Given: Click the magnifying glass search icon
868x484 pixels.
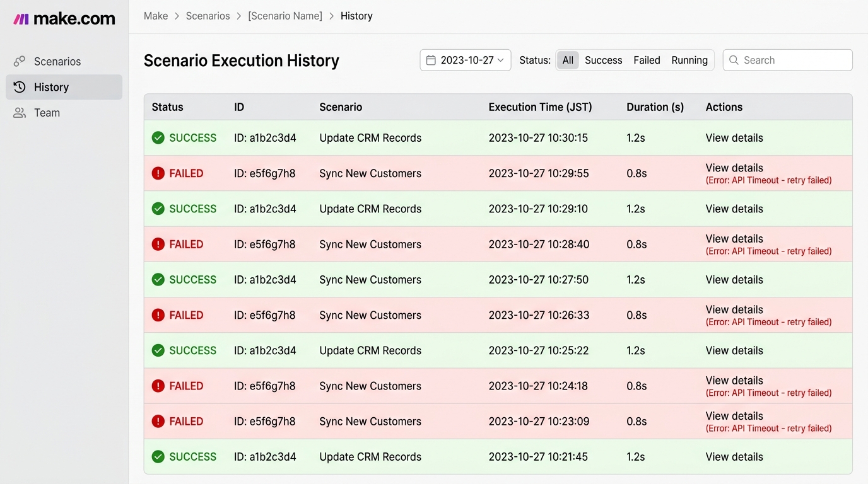Looking at the screenshot, I should (734, 60).
